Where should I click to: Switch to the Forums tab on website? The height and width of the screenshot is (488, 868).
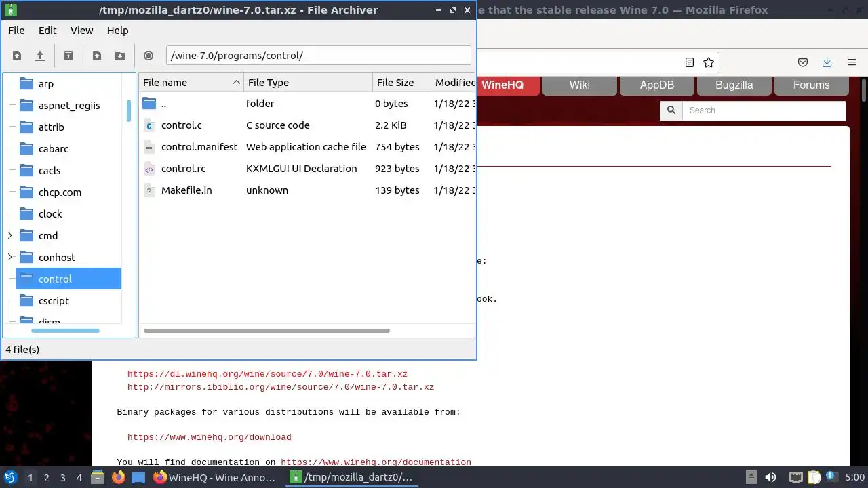click(x=812, y=85)
